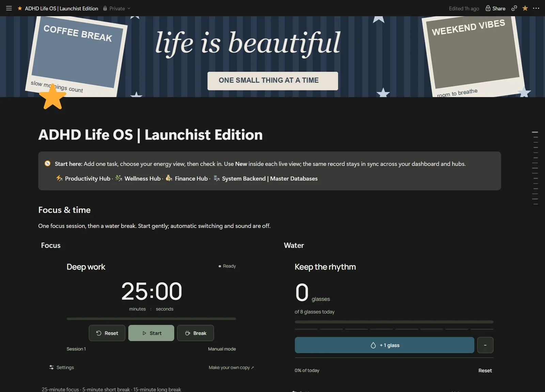545x392 pixels.
Task: Open ADHD Life OS breadcrumb title
Action: pos(61,8)
